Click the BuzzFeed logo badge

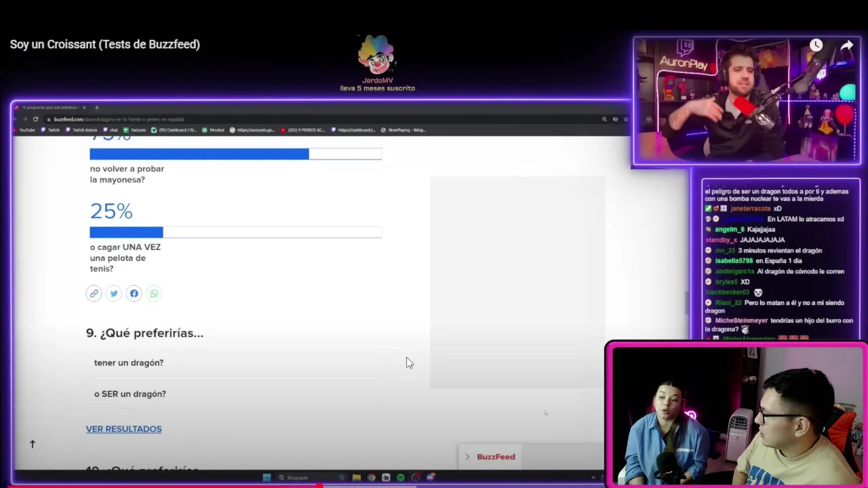pyautogui.click(x=496, y=457)
